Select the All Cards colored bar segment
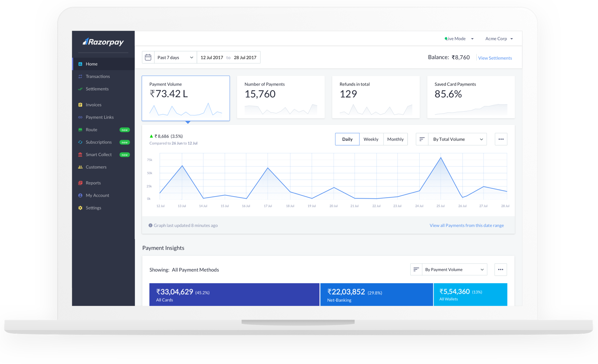Viewport: 598px width, 364px height. (234, 295)
